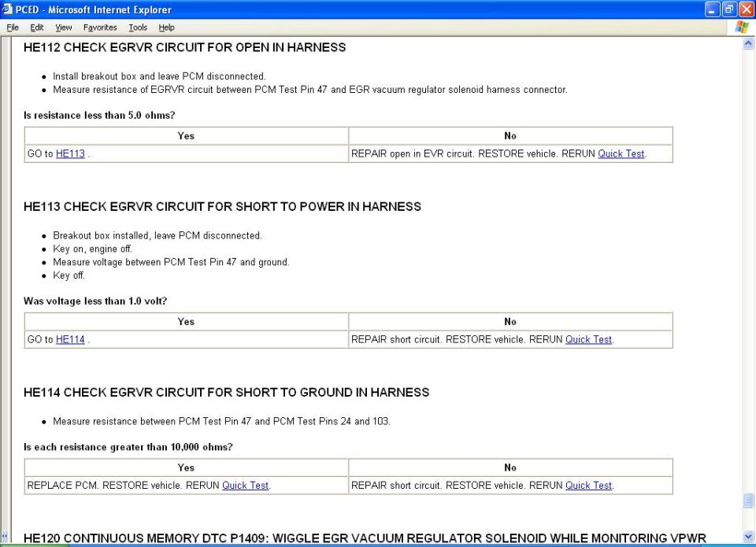Open the File menu
756x547 pixels.
point(13,28)
